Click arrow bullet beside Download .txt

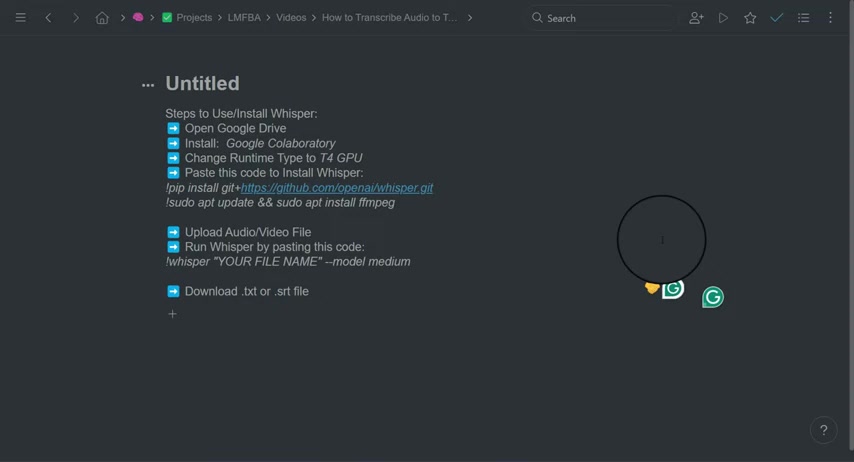click(173, 291)
